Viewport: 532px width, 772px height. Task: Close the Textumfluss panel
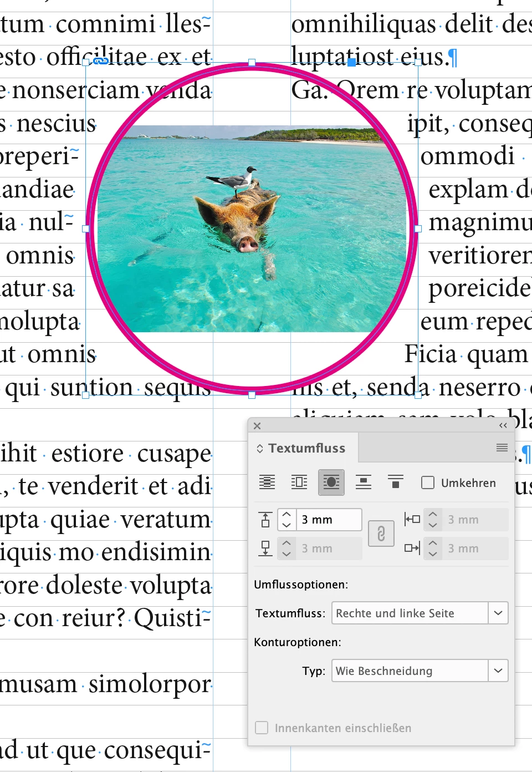(257, 426)
